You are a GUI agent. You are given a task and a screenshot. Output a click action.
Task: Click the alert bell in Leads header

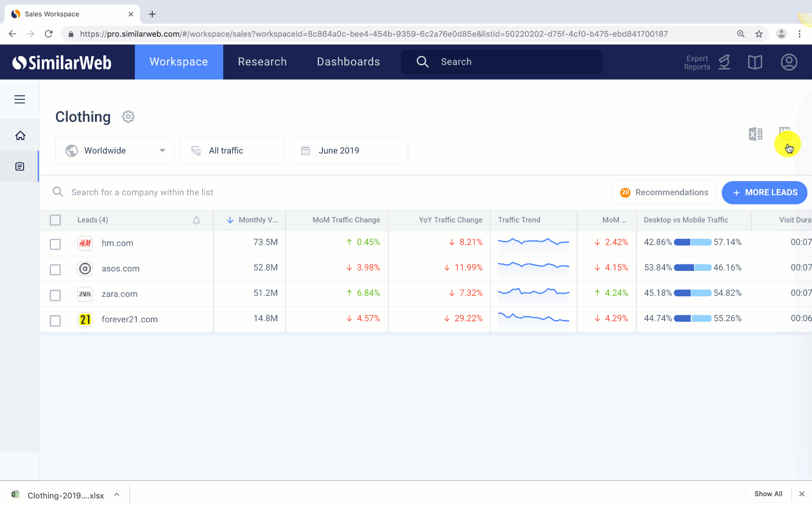click(196, 220)
